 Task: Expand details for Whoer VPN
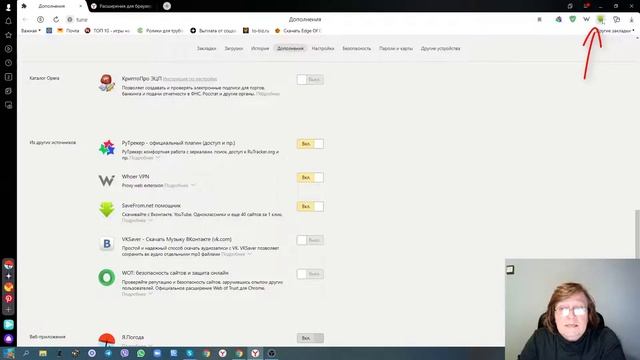click(x=180, y=185)
